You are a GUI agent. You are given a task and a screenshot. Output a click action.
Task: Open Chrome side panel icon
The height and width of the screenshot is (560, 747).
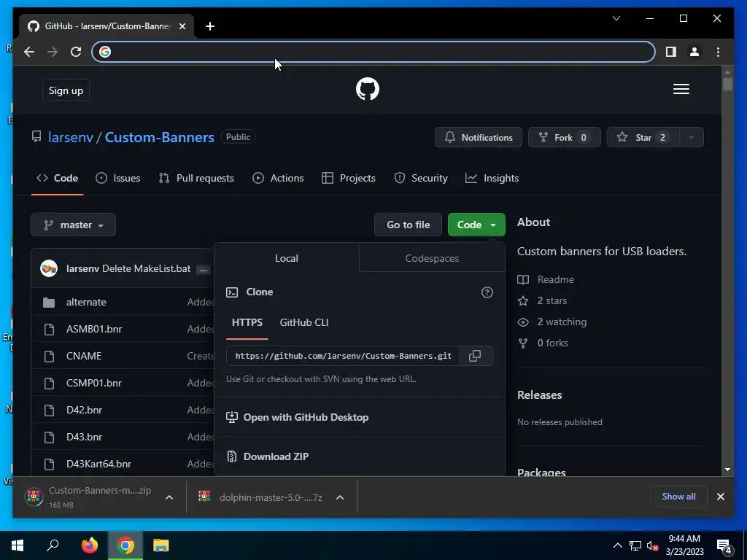[671, 52]
